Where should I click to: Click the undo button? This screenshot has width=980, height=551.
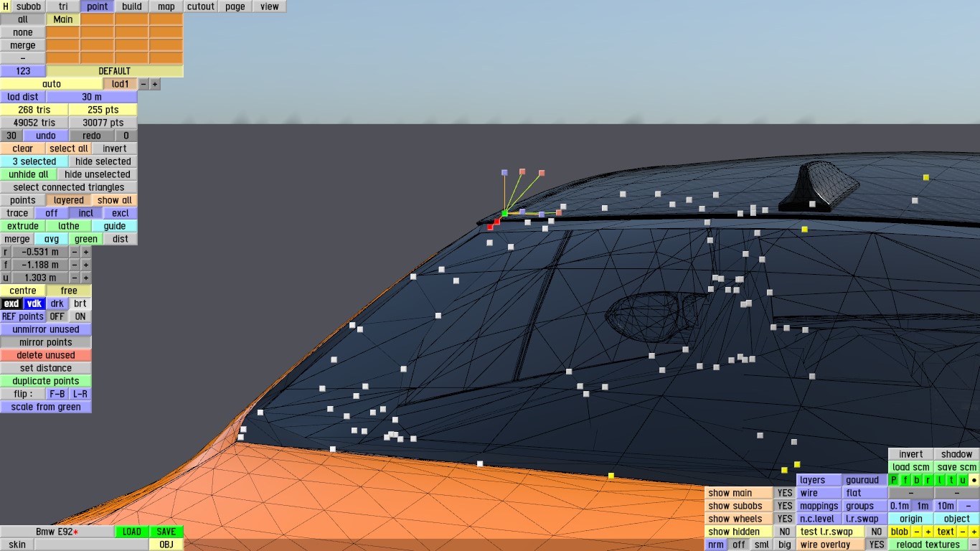46,136
